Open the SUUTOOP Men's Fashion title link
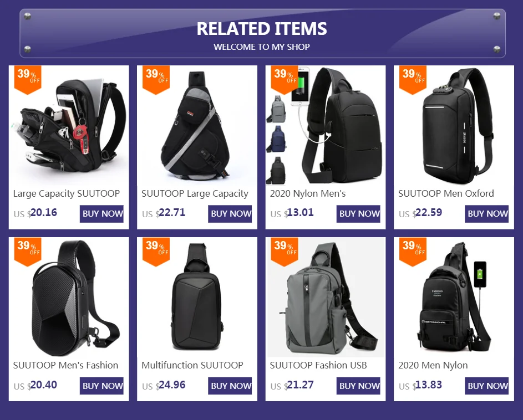 pos(65,365)
